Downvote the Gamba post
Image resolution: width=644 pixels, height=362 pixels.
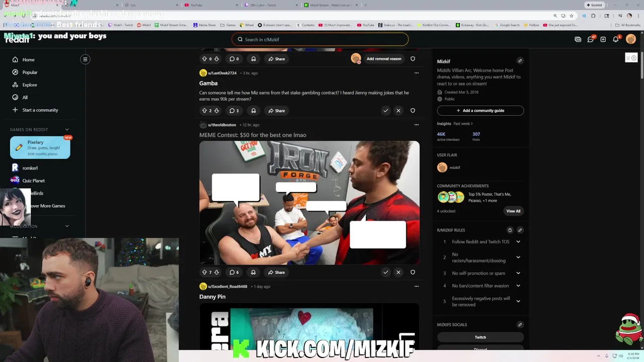pyautogui.click(x=216, y=111)
